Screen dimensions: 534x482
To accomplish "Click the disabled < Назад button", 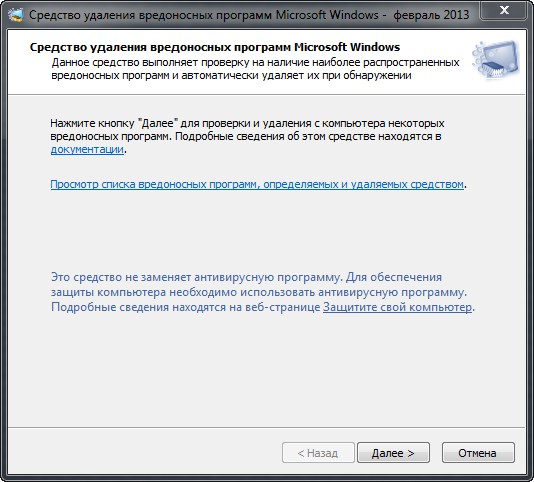I will pos(318,453).
